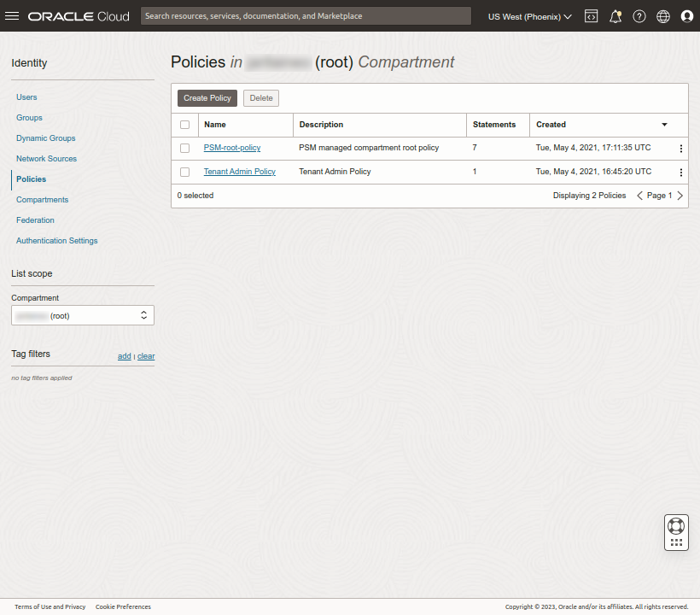Open Compartments from the sidebar

42,199
